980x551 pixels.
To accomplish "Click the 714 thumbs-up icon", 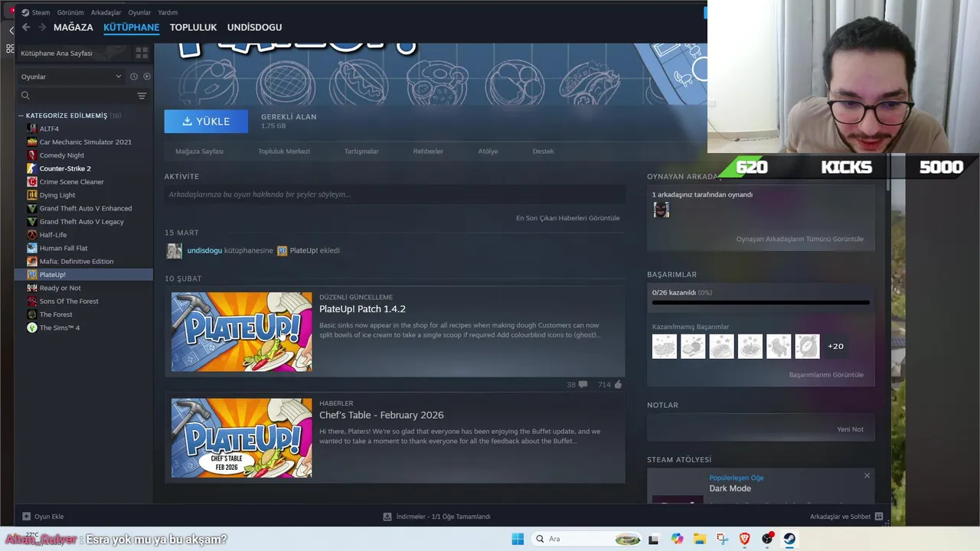I will click(x=618, y=384).
